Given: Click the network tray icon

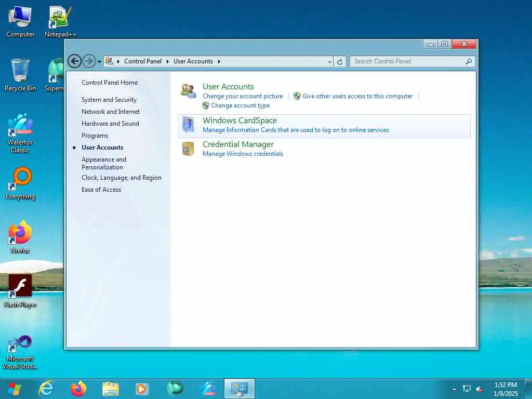Looking at the screenshot, I should click(467, 389).
